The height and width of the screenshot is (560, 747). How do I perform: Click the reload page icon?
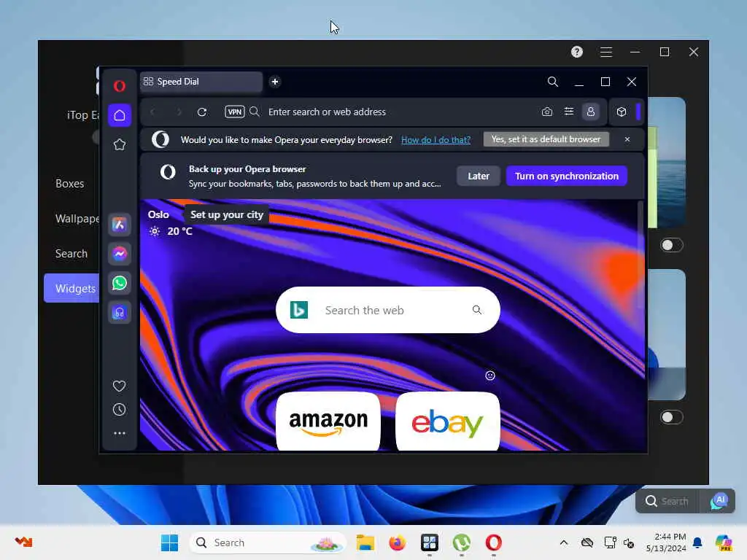pyautogui.click(x=202, y=112)
